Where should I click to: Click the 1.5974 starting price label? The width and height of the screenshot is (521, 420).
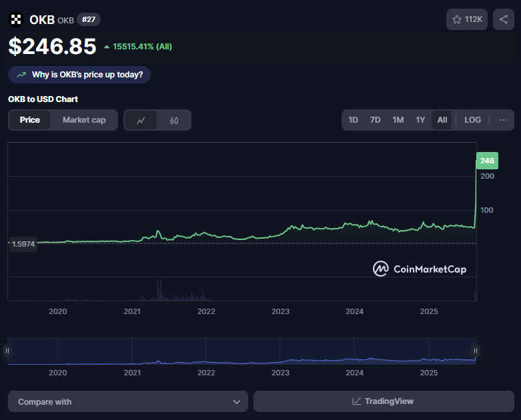[x=23, y=244]
